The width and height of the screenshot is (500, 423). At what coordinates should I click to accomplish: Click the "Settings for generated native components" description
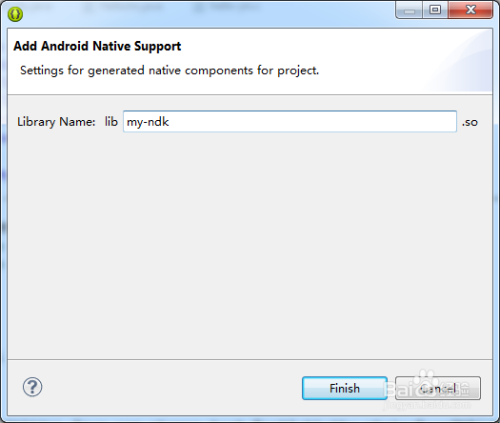[x=169, y=70]
